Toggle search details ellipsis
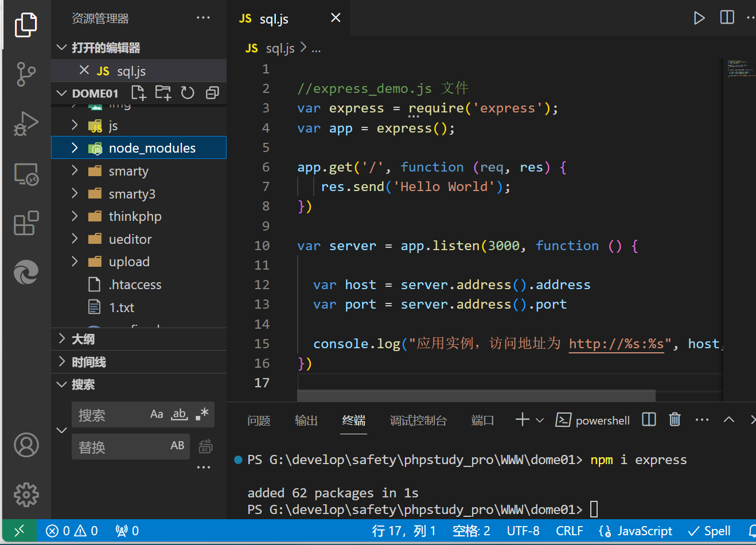Screen dimensions: 756x545 [x=203, y=468]
